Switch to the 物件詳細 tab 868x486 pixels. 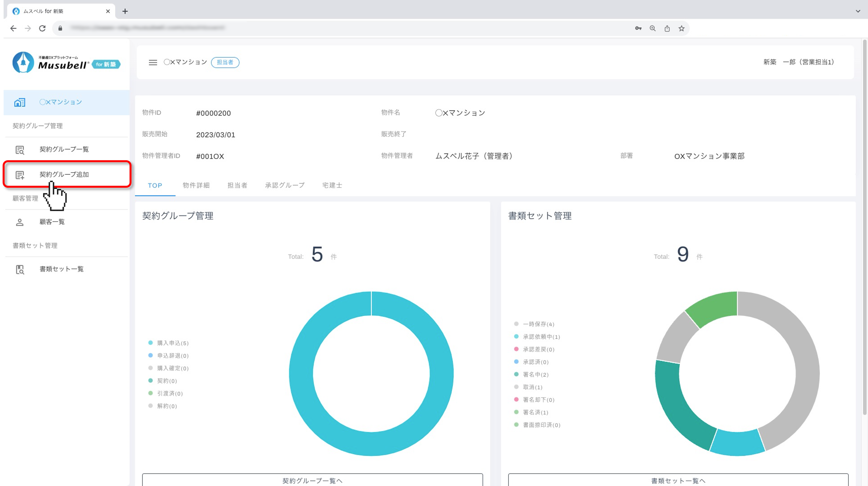coord(196,185)
